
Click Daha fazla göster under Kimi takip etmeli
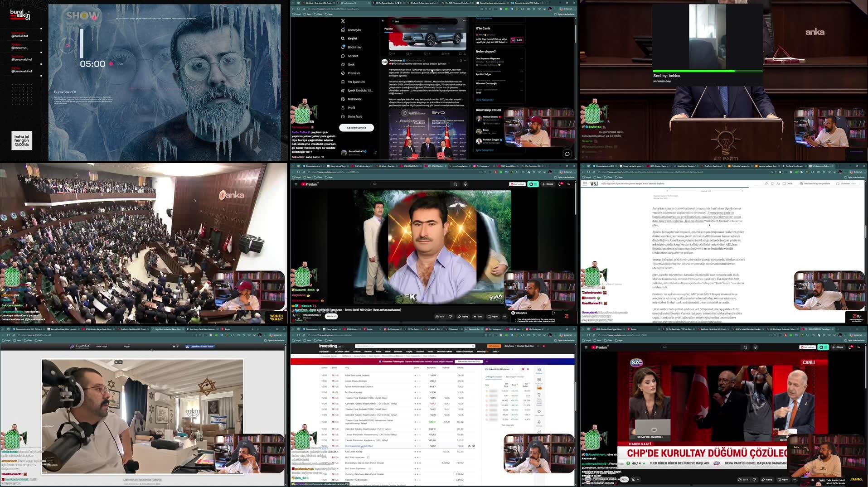[485, 150]
